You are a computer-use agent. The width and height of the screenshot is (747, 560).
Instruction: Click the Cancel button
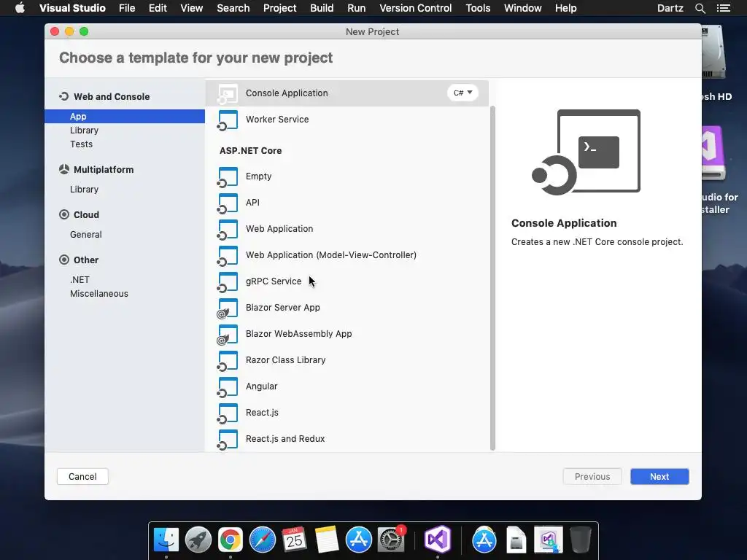(82, 477)
